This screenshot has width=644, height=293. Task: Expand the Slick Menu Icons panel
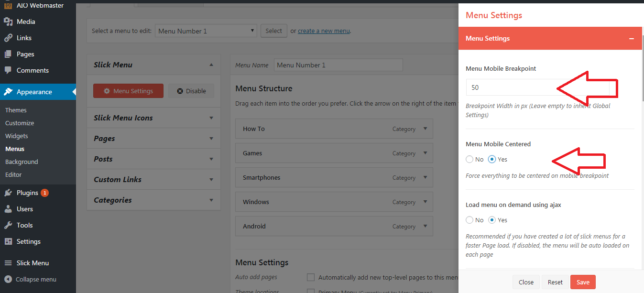click(211, 118)
